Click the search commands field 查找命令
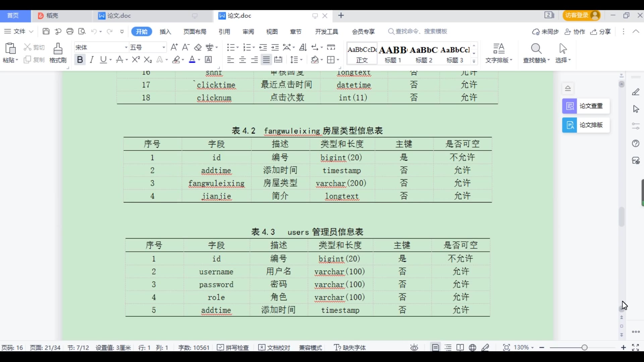 coord(421,32)
